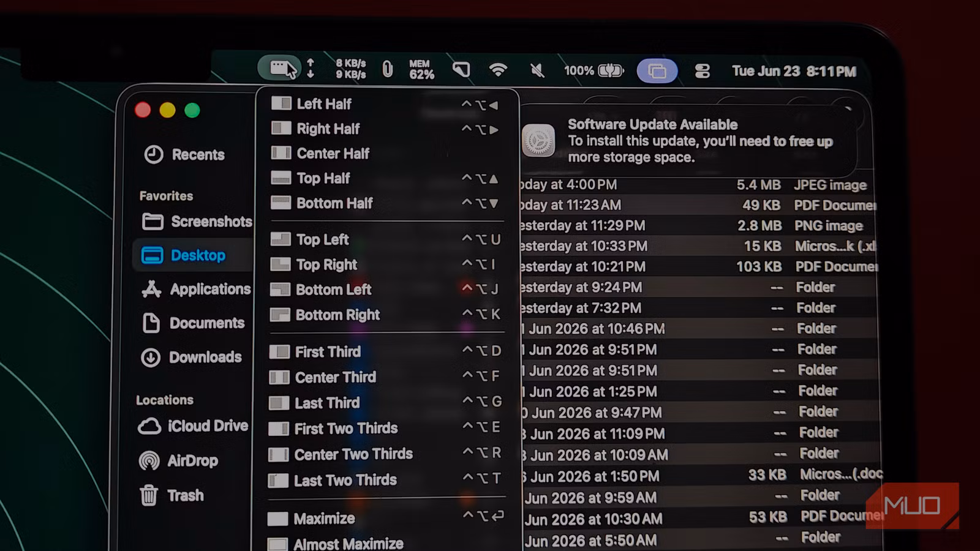Choose First Third layout
Image resolution: width=980 pixels, height=551 pixels.
[x=387, y=351]
